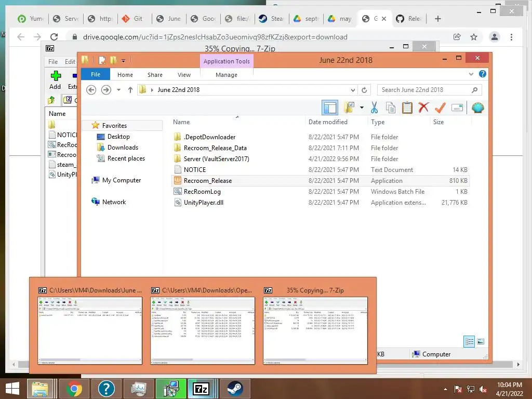The width and height of the screenshot is (532, 399).
Task: Open Quick Access Toolbar customize dropdown
Action: (x=124, y=61)
